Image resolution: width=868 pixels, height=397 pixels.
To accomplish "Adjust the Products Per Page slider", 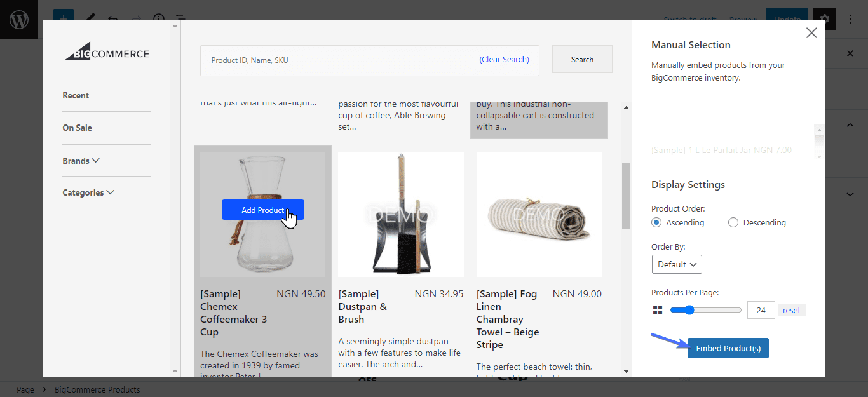I will [x=705, y=310].
